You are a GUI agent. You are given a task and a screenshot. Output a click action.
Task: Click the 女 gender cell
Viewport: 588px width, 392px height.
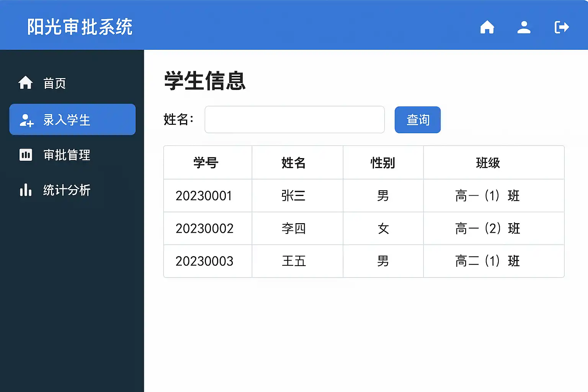pyautogui.click(x=383, y=229)
